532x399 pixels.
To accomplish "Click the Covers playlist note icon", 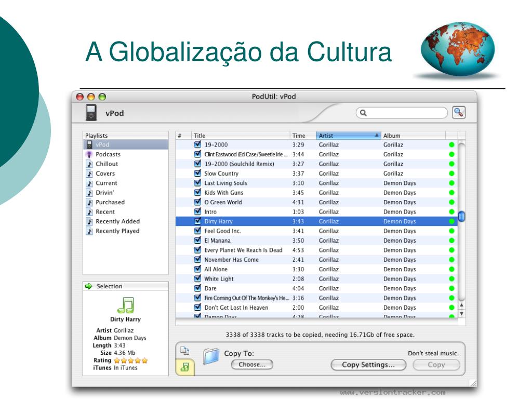I will click(x=89, y=174).
